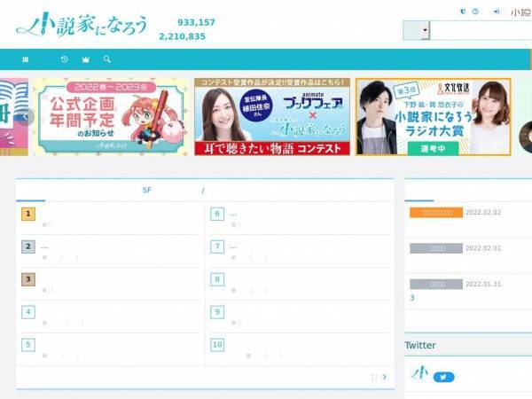The width and height of the screenshot is (532, 399).
Task: Open rank 1 novel entry
Action: 110,218
